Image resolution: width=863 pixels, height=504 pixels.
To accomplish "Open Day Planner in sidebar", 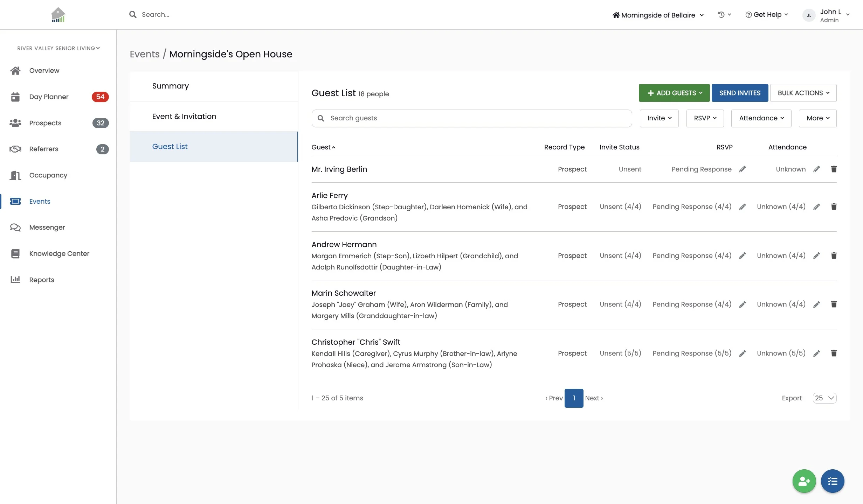I will (x=49, y=97).
